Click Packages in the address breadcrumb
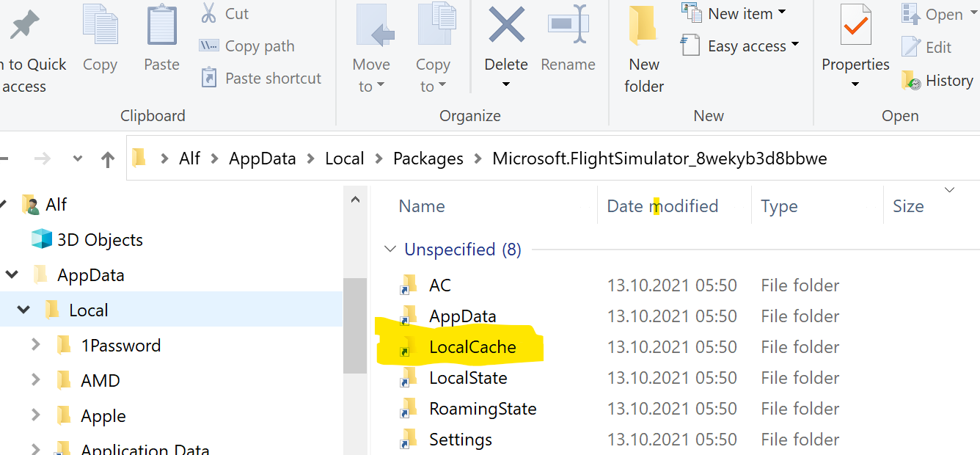 pyautogui.click(x=428, y=159)
